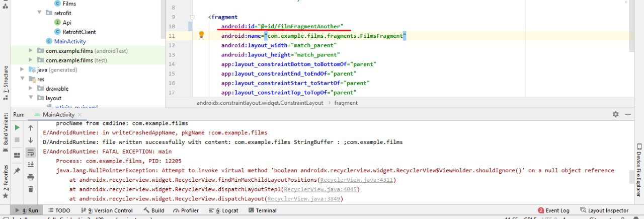Open the 2: Favorites side panel
Viewport: 644px width, 219px height.
click(x=6, y=181)
